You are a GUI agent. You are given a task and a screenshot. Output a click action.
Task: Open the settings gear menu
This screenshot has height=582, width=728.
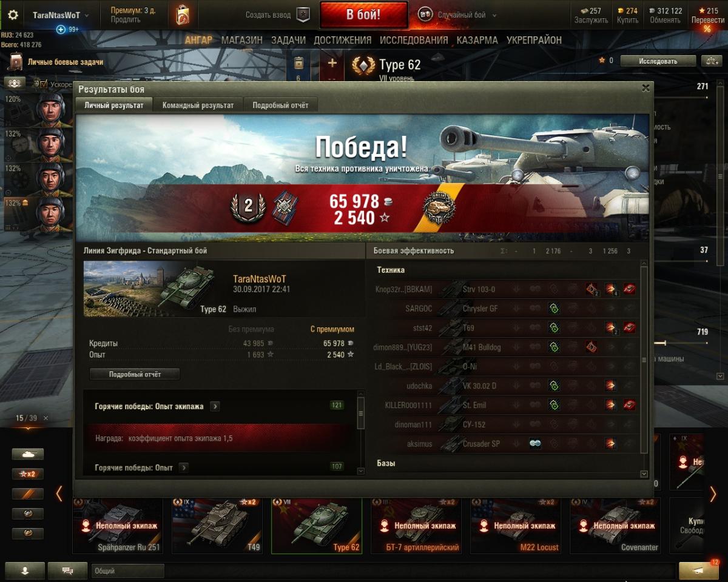pos(13,15)
